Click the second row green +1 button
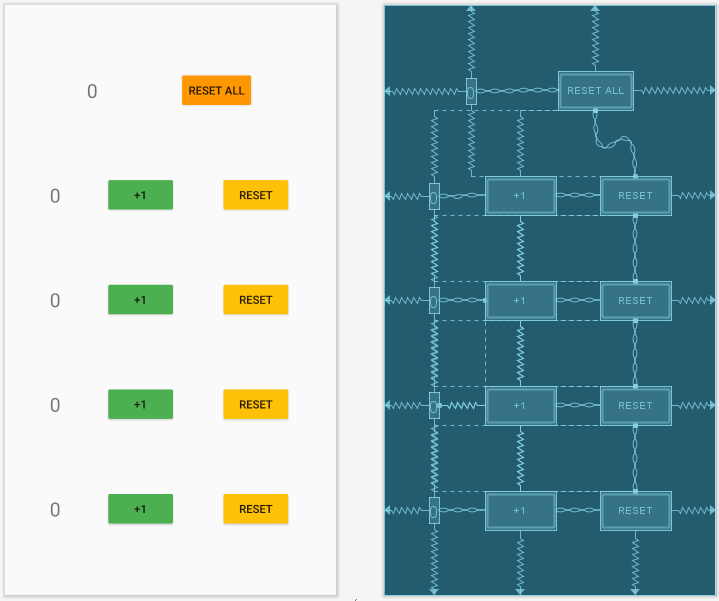The image size is (719, 601). (x=140, y=300)
